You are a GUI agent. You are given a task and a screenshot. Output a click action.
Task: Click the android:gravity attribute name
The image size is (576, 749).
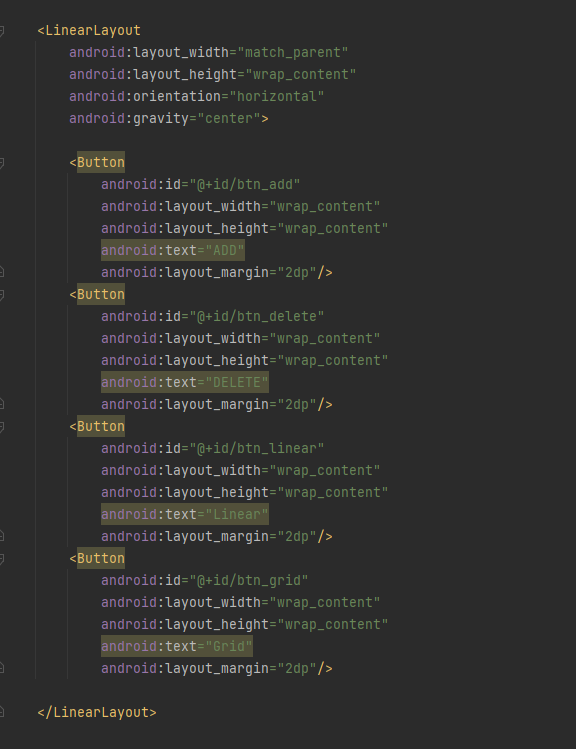[x=129, y=118]
